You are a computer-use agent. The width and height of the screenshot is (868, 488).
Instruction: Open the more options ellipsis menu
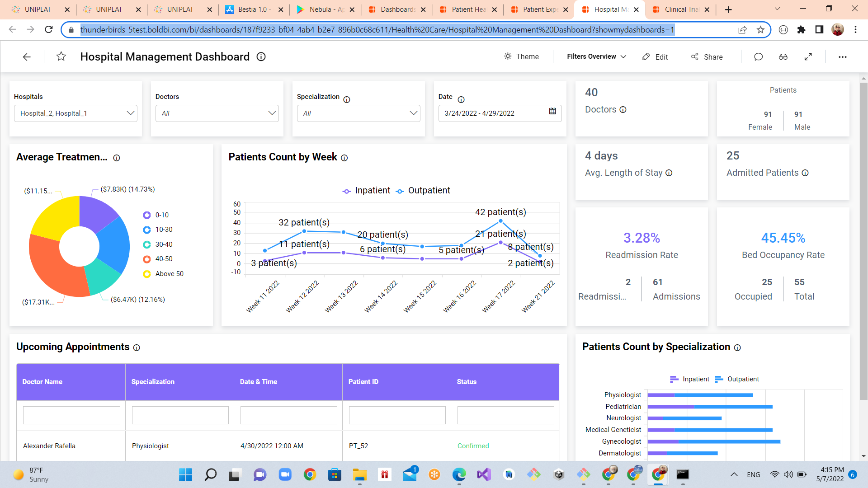pyautogui.click(x=843, y=57)
